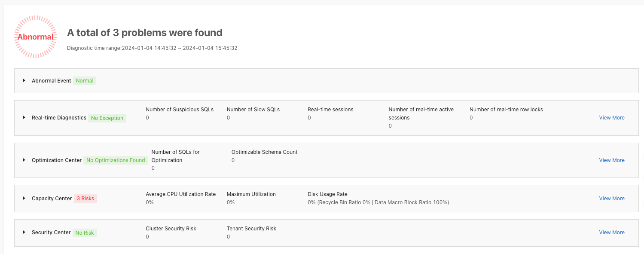The height and width of the screenshot is (254, 644).
Task: Click the Number of Slow SQLs metric
Action: [253, 110]
